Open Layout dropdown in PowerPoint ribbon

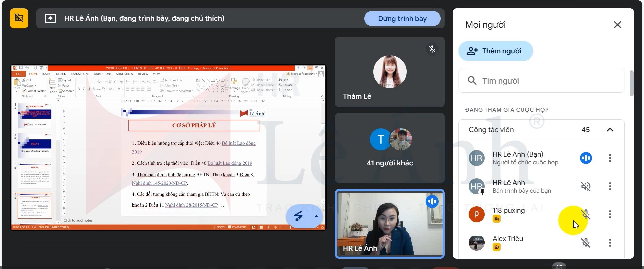coord(67,80)
